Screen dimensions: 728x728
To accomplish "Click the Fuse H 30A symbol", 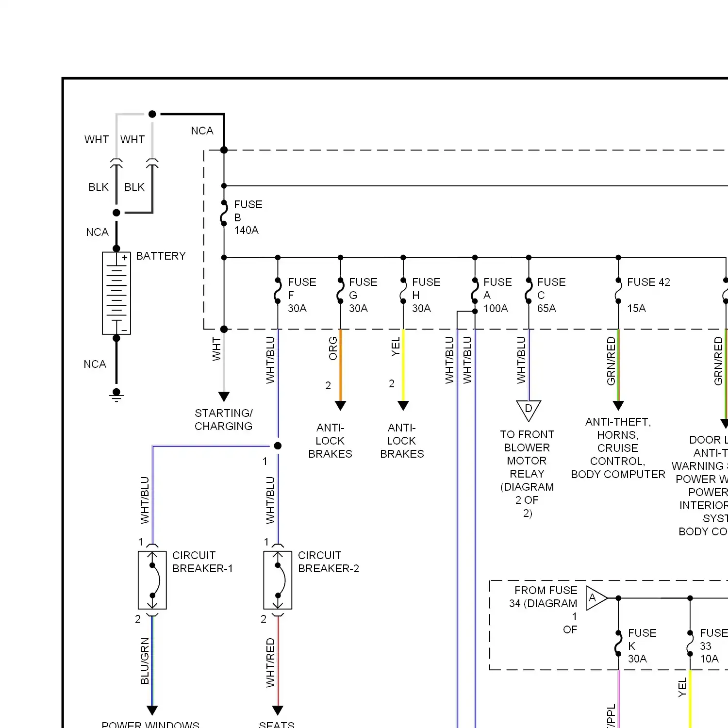I will point(403,291).
